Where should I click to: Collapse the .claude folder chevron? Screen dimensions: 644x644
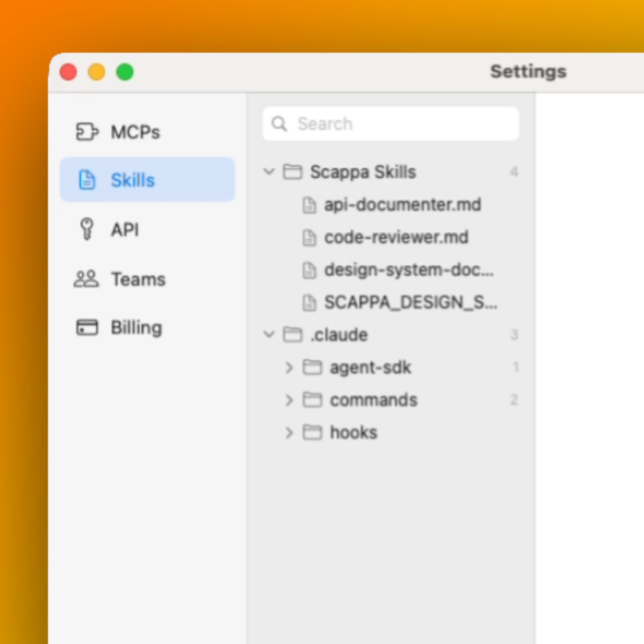(x=269, y=334)
